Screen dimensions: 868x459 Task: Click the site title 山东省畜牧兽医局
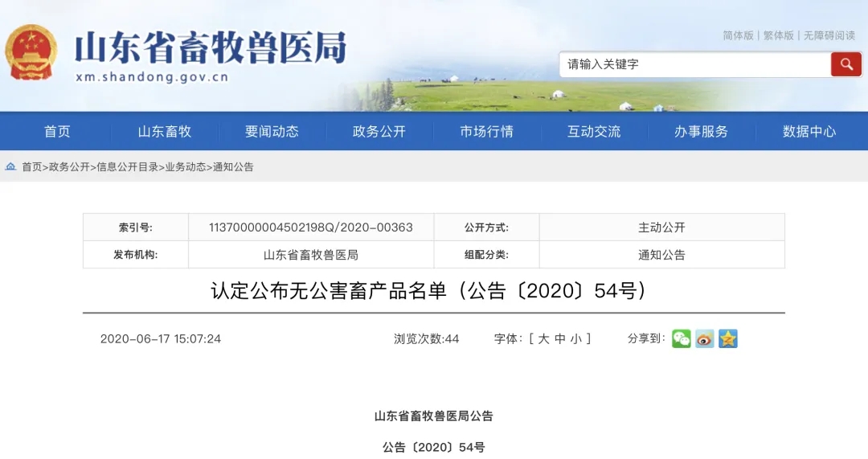[x=211, y=47]
